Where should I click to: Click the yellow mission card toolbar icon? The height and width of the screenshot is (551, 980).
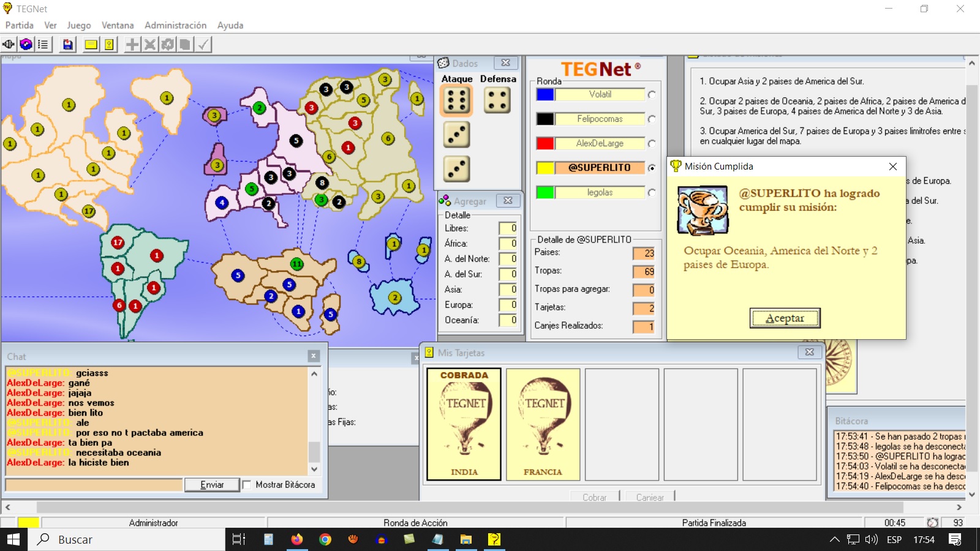91,44
